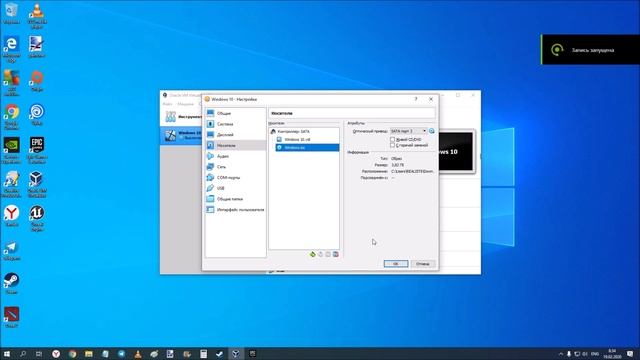The image size is (640, 360).
Task: Open the COM-порты settings category
Action: coord(236,178)
